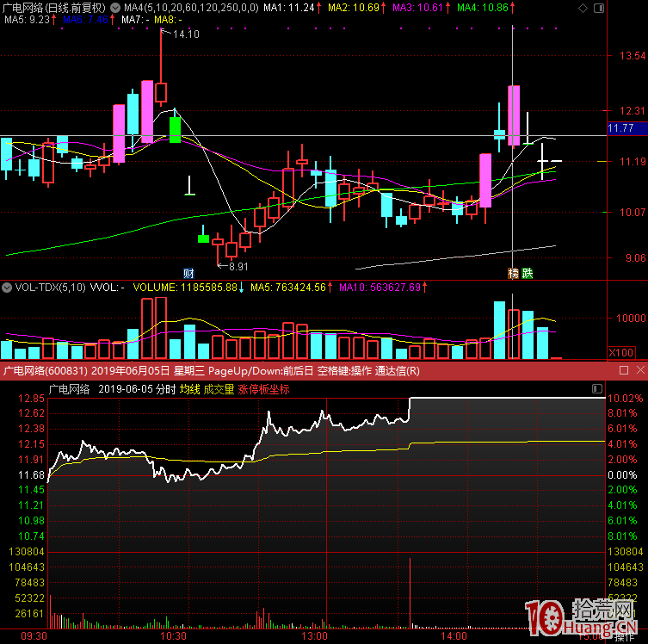Click the 14:00 time axis label
This screenshot has height=644, width=648.
click(x=454, y=635)
